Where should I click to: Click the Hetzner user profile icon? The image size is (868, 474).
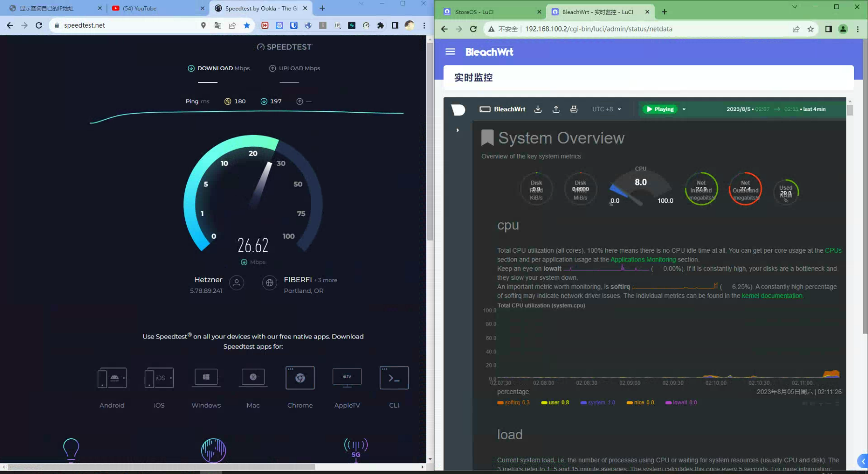(237, 283)
